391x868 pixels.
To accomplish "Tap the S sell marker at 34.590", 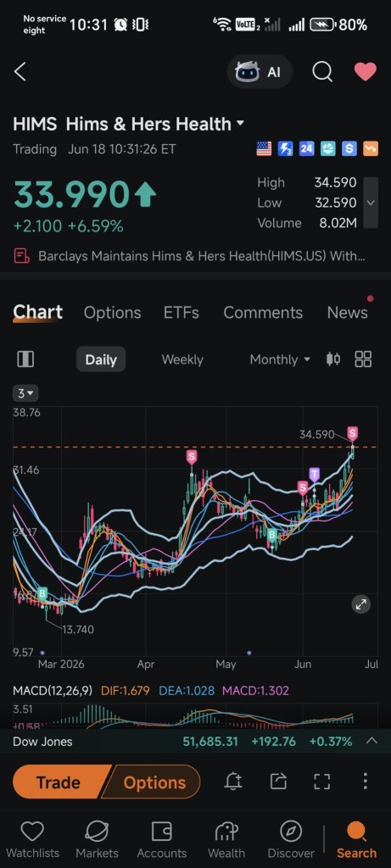I will tap(353, 433).
